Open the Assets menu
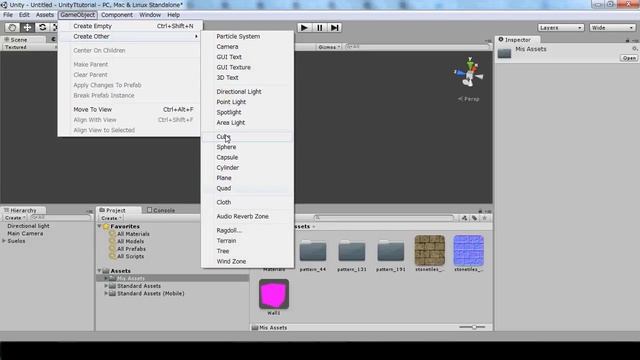Viewport: 640px width, 360px height. [44, 15]
